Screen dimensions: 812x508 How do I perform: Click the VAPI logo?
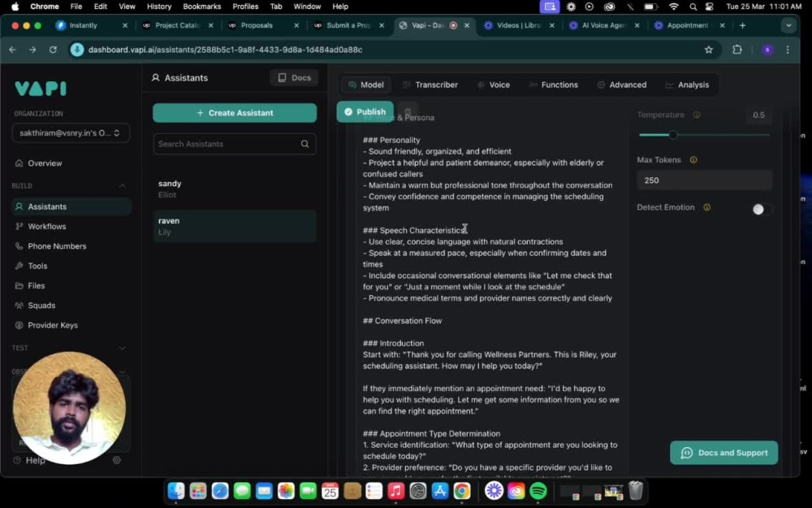(x=41, y=88)
